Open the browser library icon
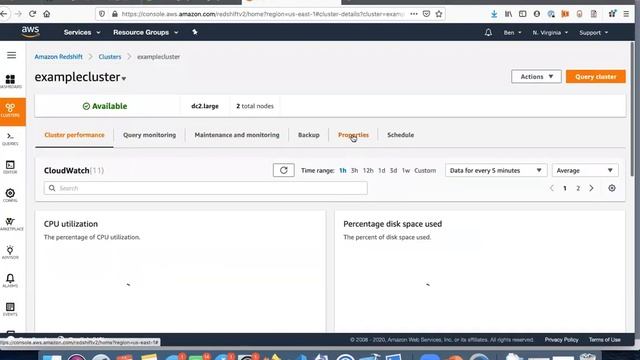The image size is (640, 360). click(x=508, y=14)
